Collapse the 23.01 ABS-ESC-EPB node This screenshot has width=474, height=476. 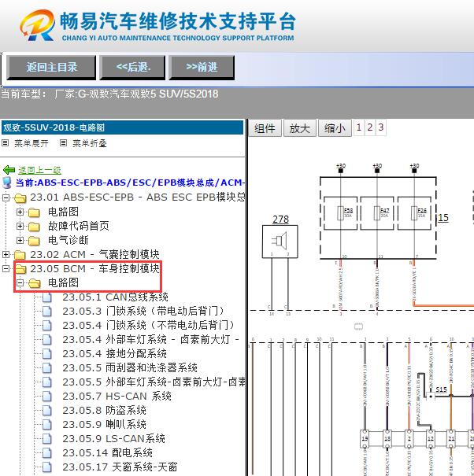(x=6, y=198)
